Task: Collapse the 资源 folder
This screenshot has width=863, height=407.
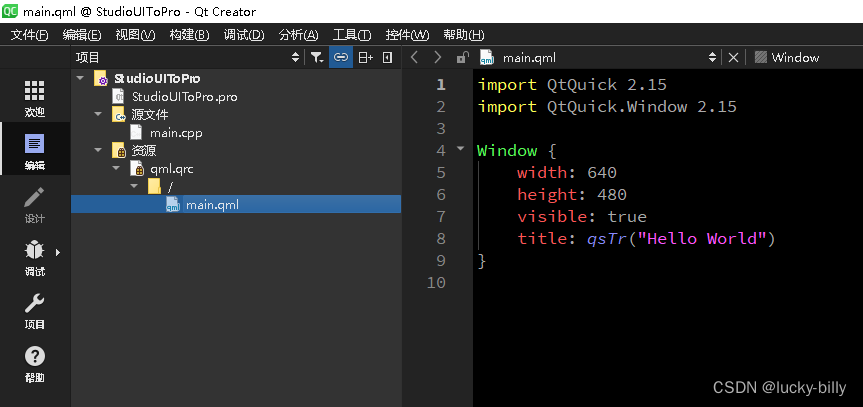Action: (x=99, y=150)
